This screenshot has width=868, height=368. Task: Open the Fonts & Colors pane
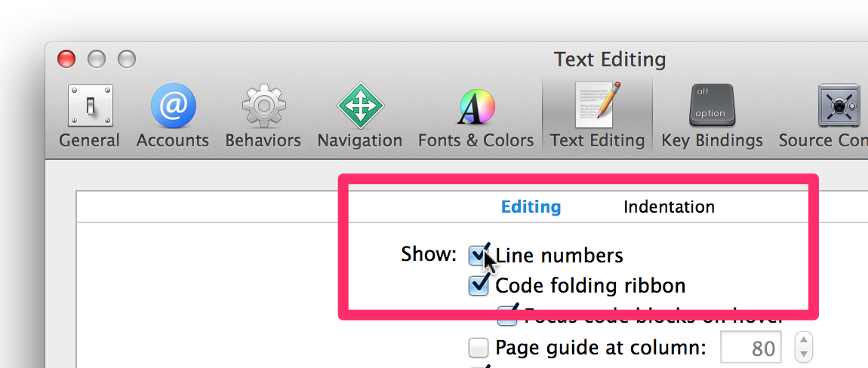tap(476, 116)
